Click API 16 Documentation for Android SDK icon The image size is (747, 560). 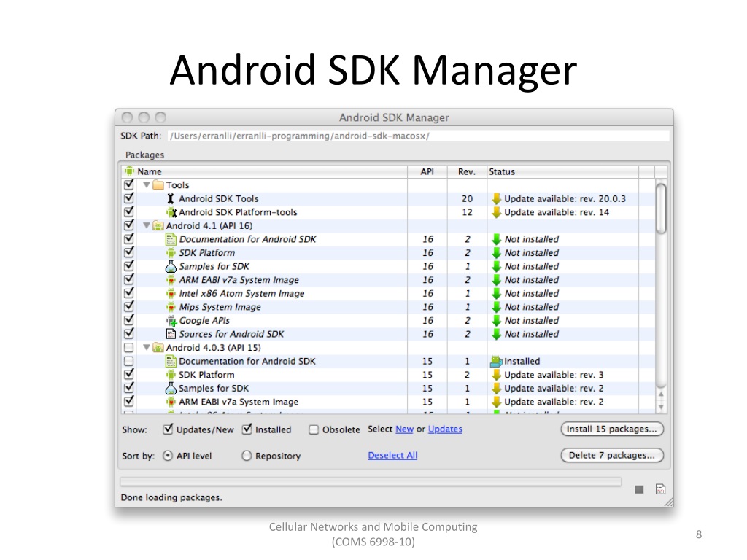[x=171, y=239]
